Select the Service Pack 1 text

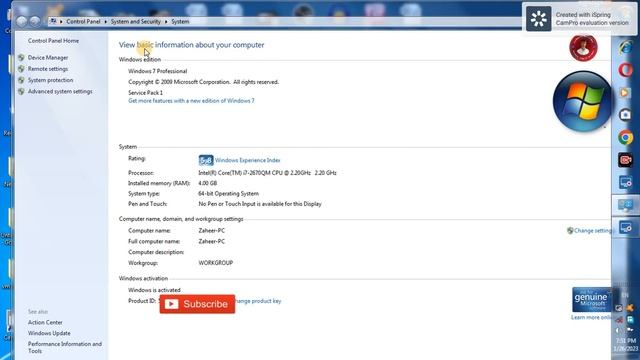pos(145,93)
